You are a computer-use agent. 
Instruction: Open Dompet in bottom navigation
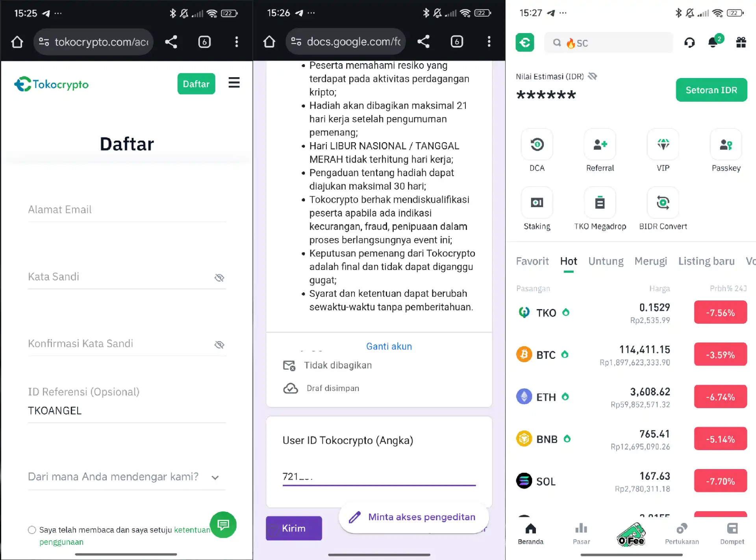pyautogui.click(x=732, y=534)
